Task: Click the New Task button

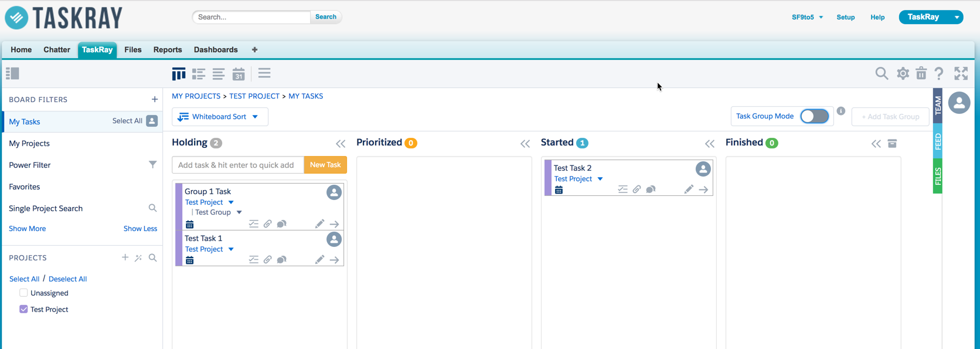Action: tap(325, 165)
